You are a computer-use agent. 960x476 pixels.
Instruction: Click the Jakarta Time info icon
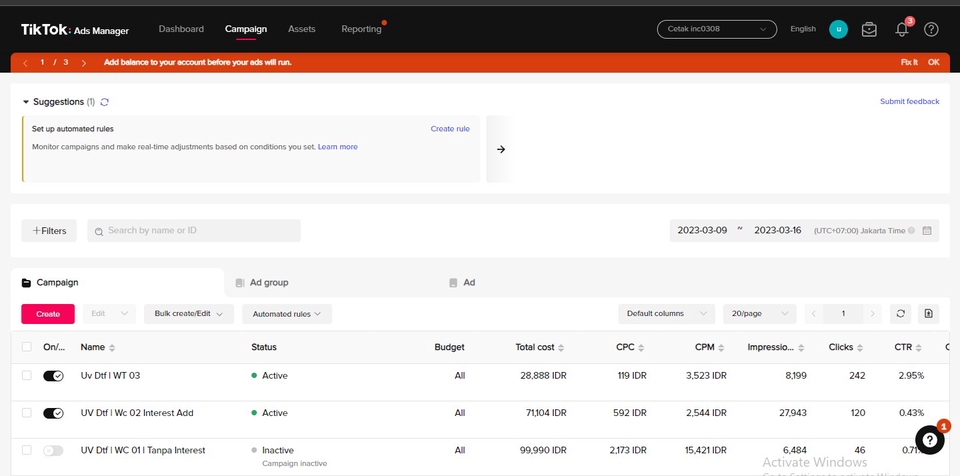912,231
